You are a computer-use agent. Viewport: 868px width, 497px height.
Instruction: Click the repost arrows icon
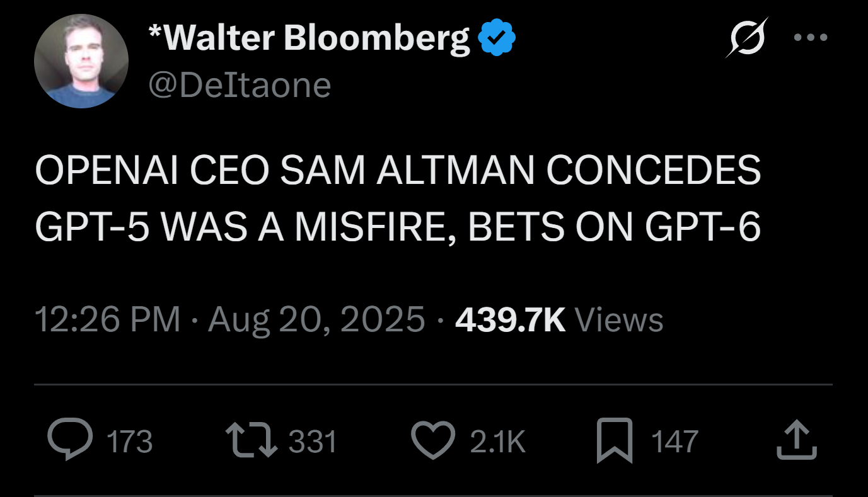pyautogui.click(x=252, y=440)
